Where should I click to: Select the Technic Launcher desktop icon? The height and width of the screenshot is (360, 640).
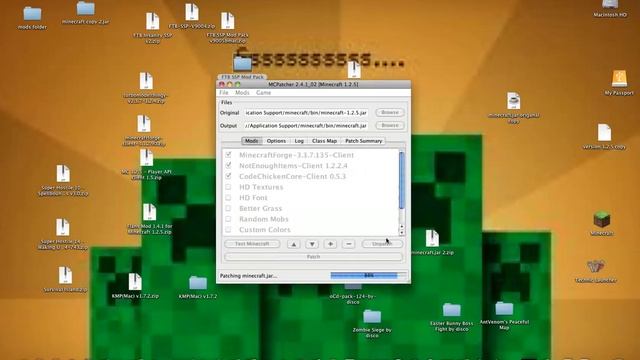click(596, 266)
